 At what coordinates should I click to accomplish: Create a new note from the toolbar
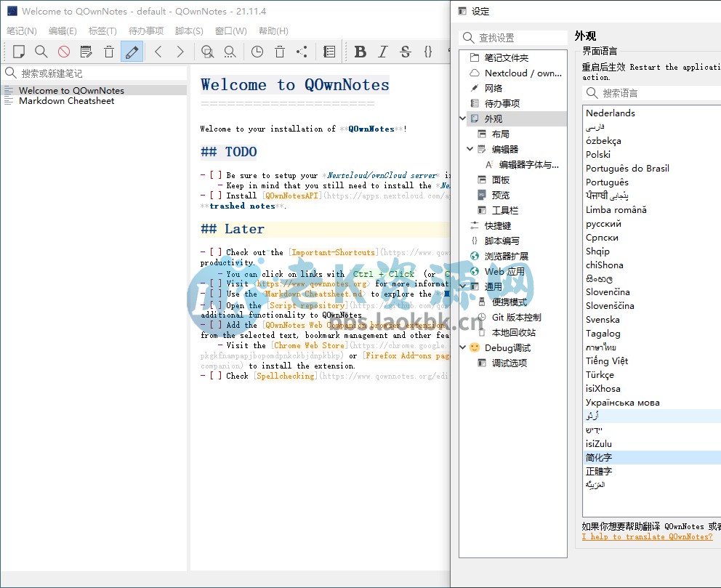point(19,52)
